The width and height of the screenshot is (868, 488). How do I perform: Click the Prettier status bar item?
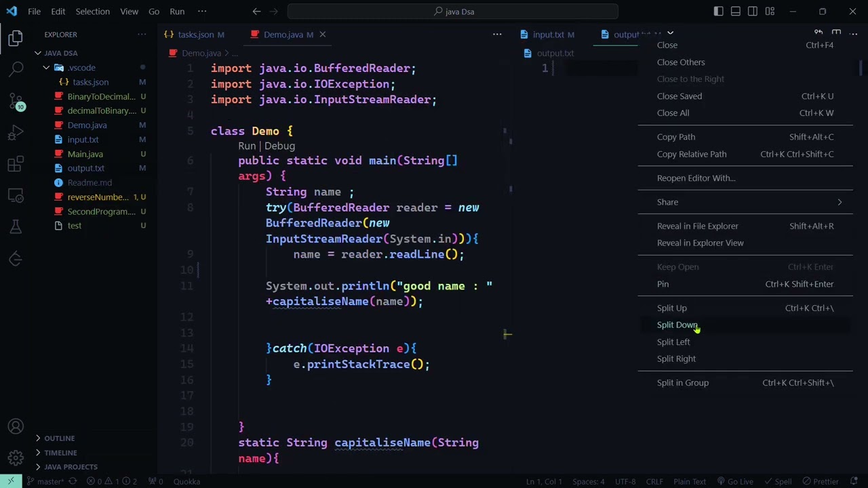pos(820,481)
